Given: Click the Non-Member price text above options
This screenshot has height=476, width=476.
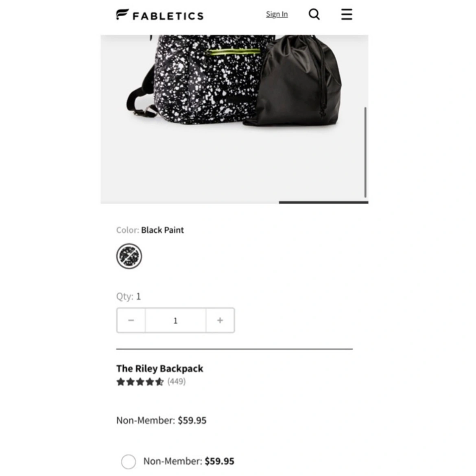Looking at the screenshot, I should tap(161, 420).
